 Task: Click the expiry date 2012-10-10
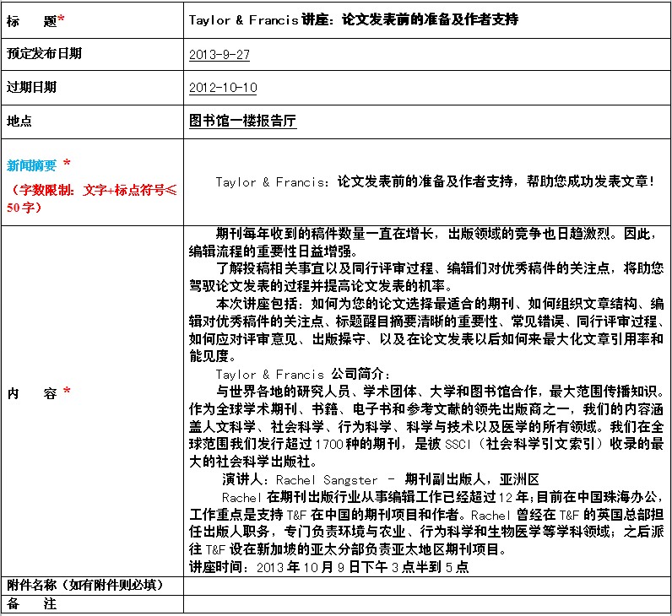pyautogui.click(x=223, y=88)
